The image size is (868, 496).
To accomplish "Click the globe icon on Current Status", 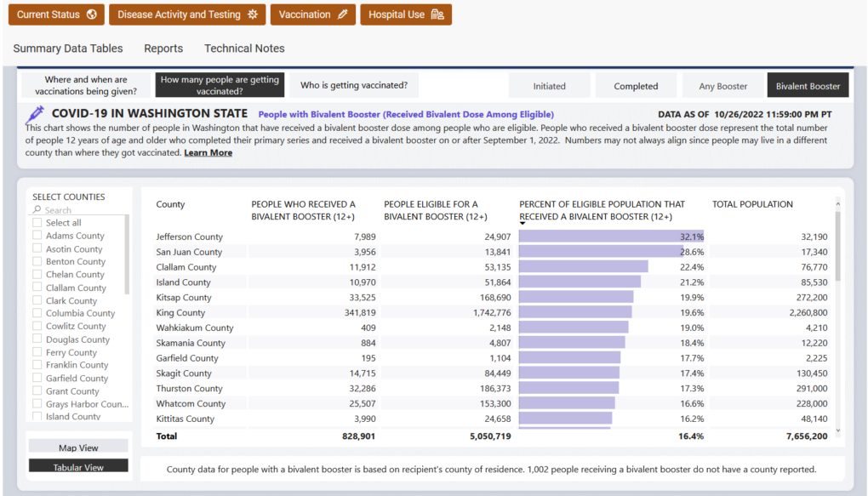I will (x=91, y=14).
